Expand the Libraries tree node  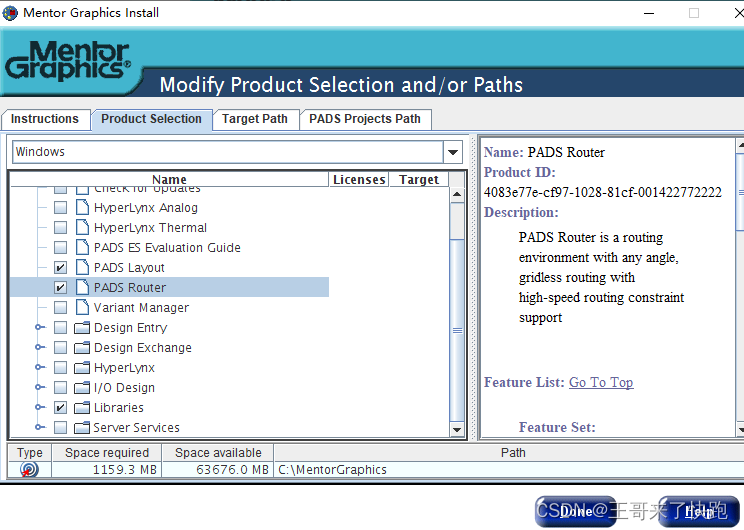click(x=40, y=407)
